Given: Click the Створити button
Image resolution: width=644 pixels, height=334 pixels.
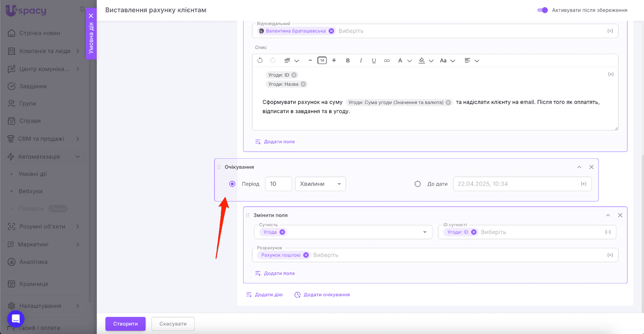Looking at the screenshot, I should coord(126,324).
